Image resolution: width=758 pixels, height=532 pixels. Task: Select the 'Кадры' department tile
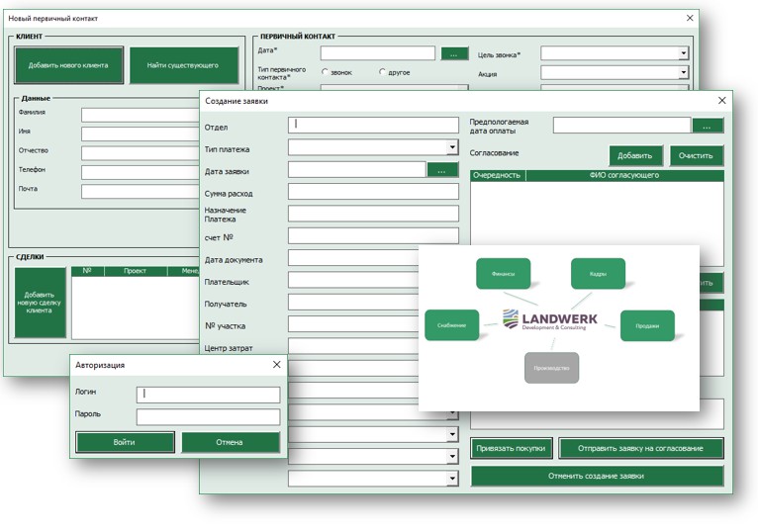[598, 274]
